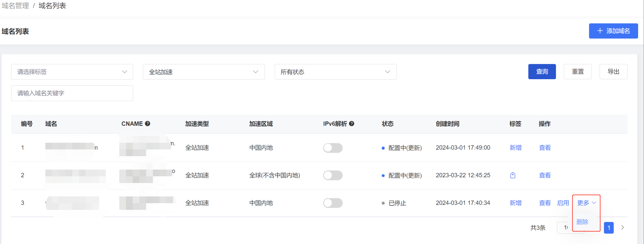Image resolution: width=644 pixels, height=244 pixels.
Task: Click the CNAME help question icon
Action: 148,124
